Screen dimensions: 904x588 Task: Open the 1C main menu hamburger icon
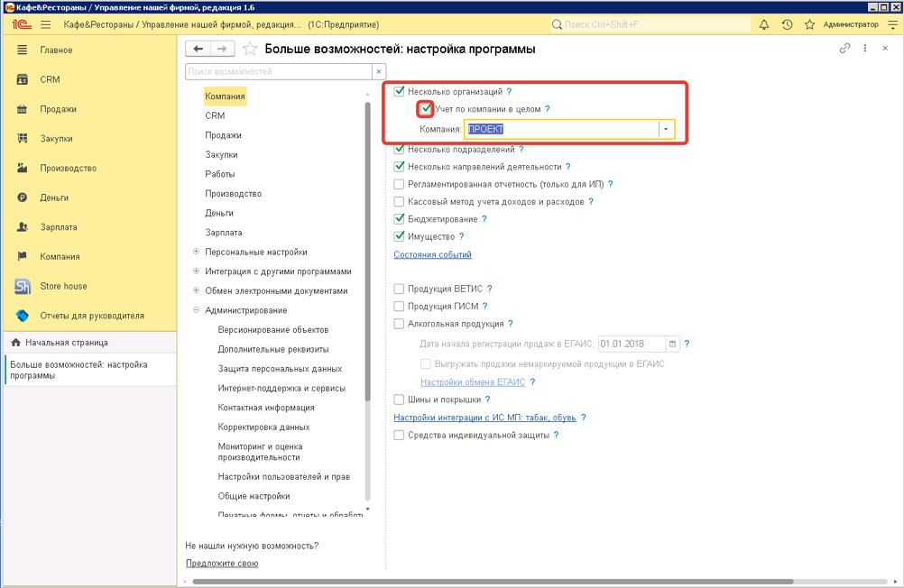coord(45,24)
